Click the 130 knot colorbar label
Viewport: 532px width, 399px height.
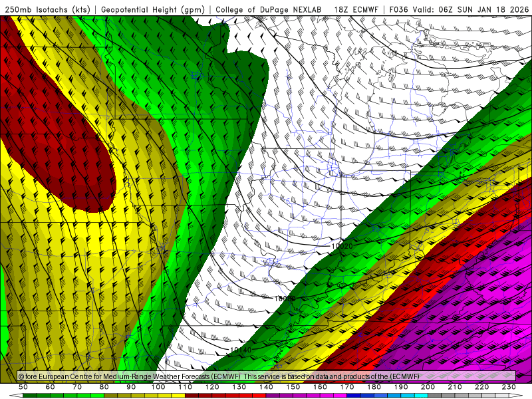click(239, 387)
